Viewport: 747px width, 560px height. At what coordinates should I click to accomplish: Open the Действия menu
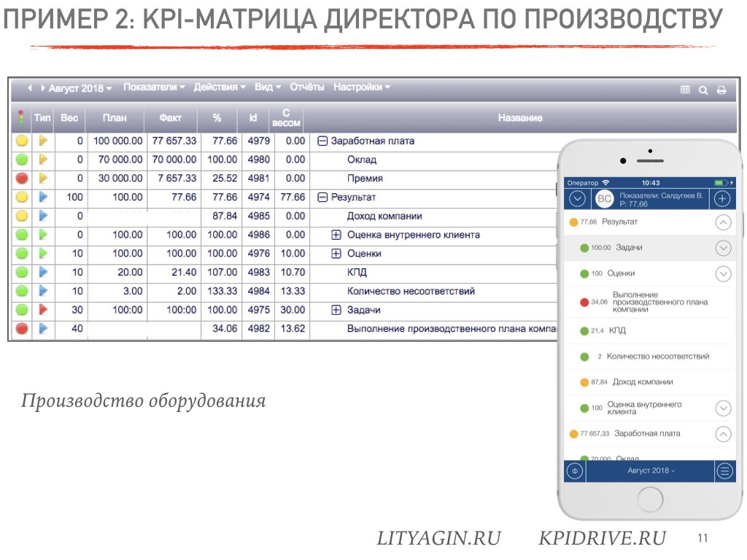pos(220,87)
